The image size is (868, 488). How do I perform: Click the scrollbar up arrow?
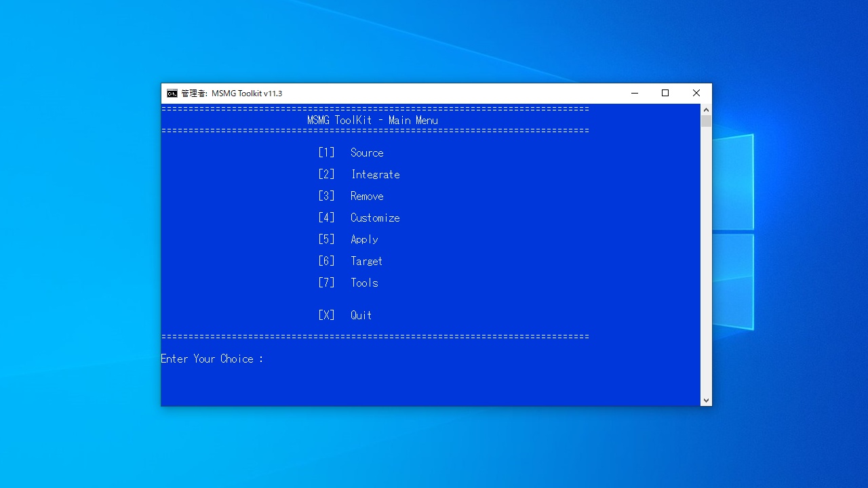706,110
